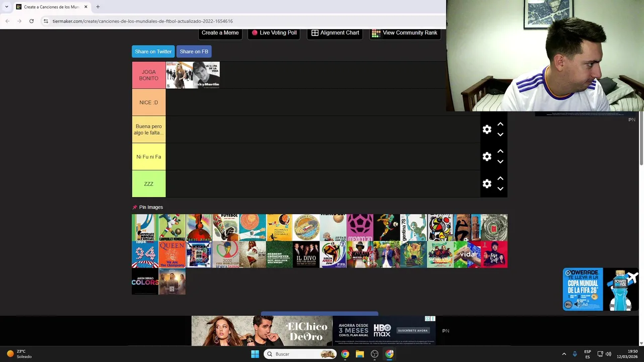
Task: Click Ni Fu ni Fa tier label
Action: (x=148, y=156)
